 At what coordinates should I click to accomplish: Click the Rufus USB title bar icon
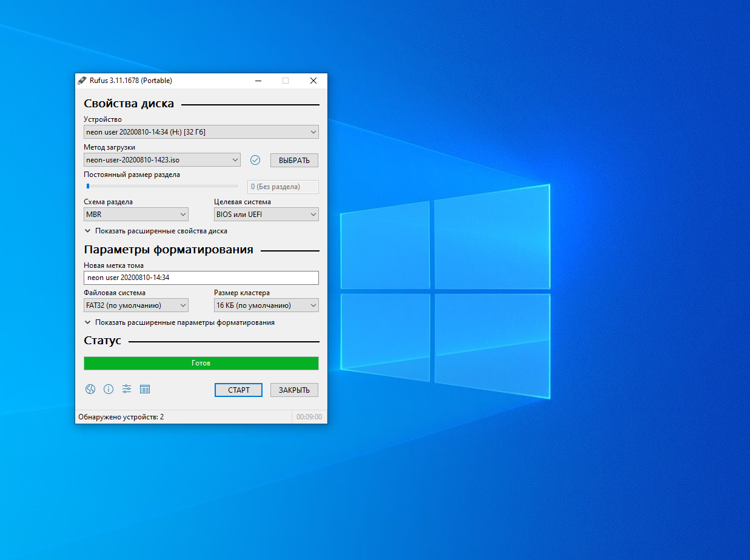click(x=82, y=81)
